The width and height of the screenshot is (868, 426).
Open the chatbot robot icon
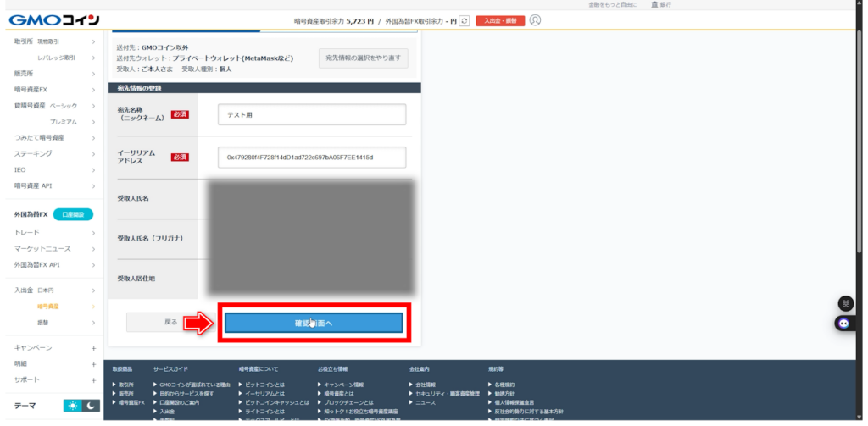coord(845,323)
